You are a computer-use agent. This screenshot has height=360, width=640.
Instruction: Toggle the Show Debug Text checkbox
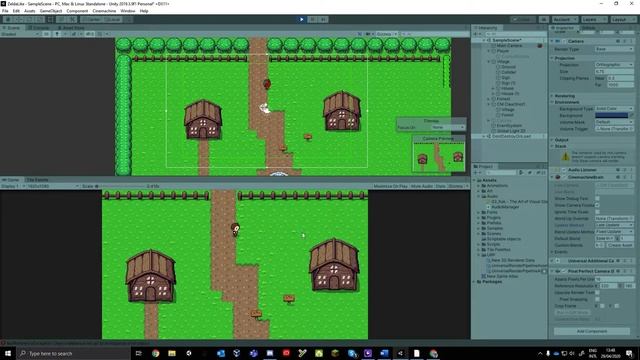597,199
